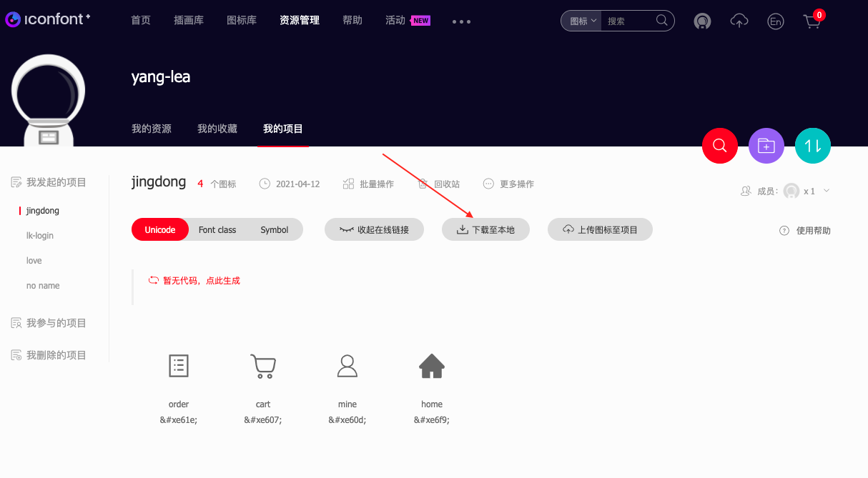
Task: Generate code via 暂无代码，点此生成
Action: (194, 281)
